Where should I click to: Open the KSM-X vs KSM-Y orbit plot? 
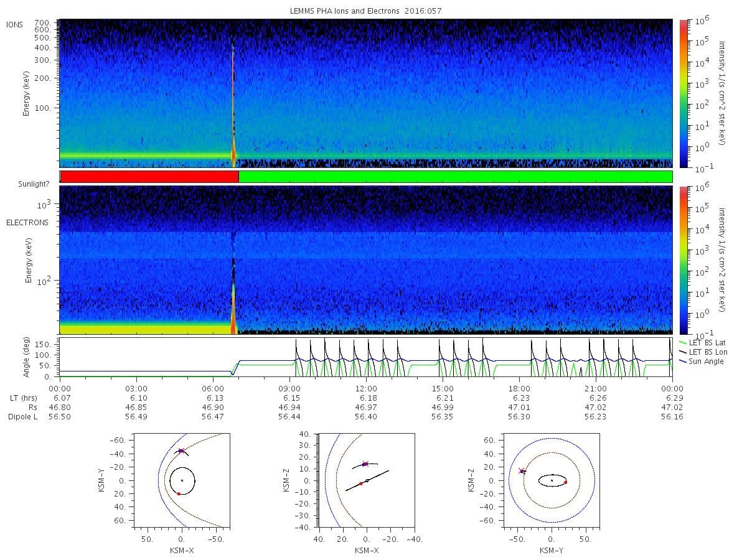[182, 480]
